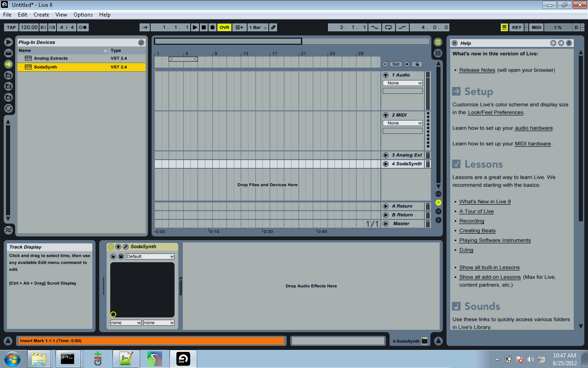Select the Plug-In Devices browser icon
Screen dimensions: 588x368
pos(8,64)
